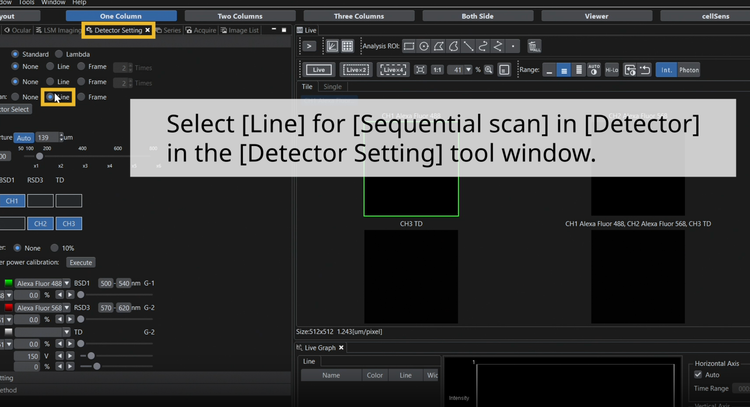Open the zoom percentage dropdown showing 41
Screen dimensions: 750x407
(x=469, y=70)
